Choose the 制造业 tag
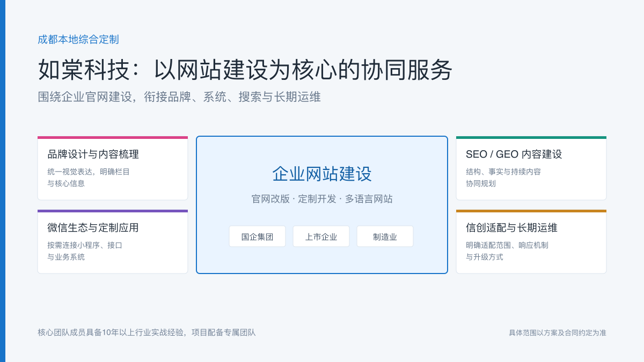The height and width of the screenshot is (362, 644). point(385,237)
